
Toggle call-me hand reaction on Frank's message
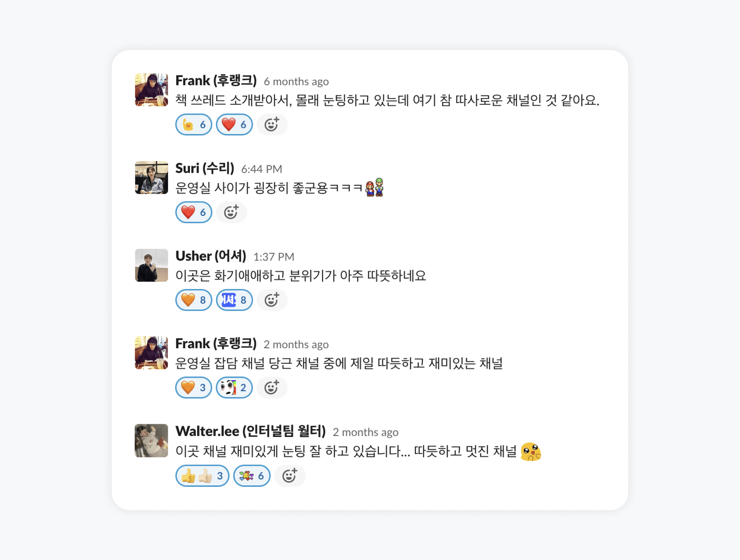194,124
